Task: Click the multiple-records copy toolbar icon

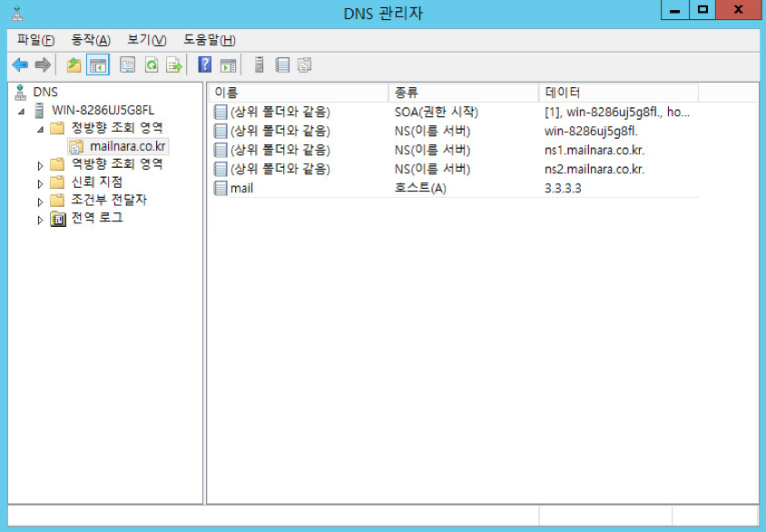Action: 305,64
